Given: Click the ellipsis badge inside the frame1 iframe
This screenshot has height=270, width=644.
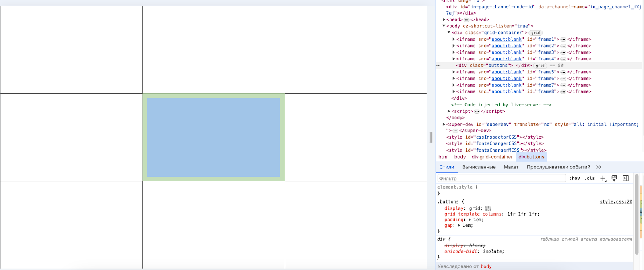Looking at the screenshot, I should click(563, 39).
